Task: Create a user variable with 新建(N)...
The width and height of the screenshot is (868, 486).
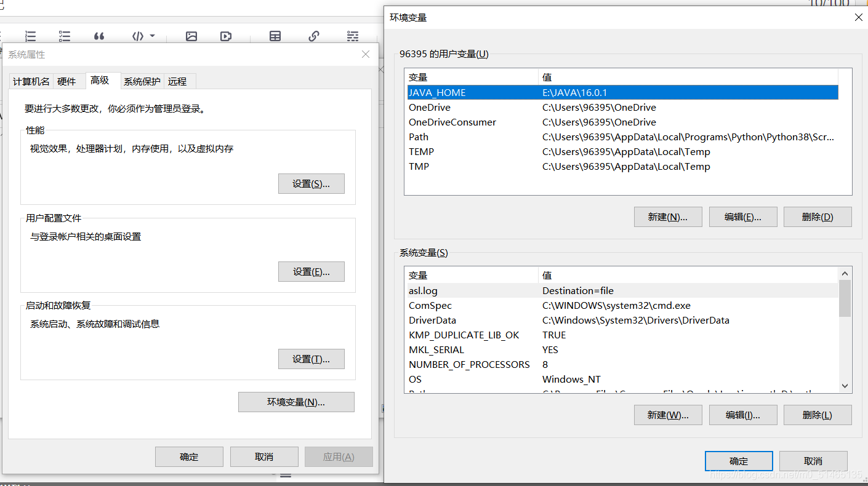Action: point(668,217)
